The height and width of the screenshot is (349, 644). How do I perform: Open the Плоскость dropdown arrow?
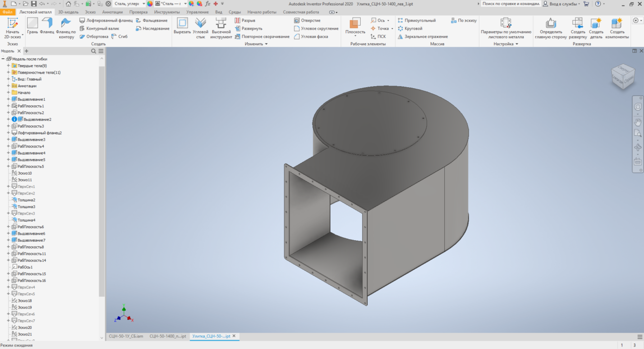tap(355, 37)
